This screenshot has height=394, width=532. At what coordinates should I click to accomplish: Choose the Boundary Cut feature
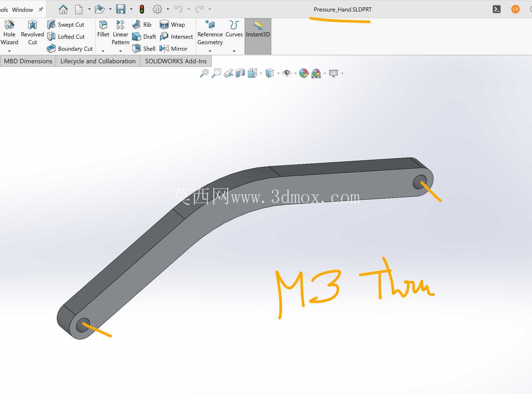[x=70, y=49]
